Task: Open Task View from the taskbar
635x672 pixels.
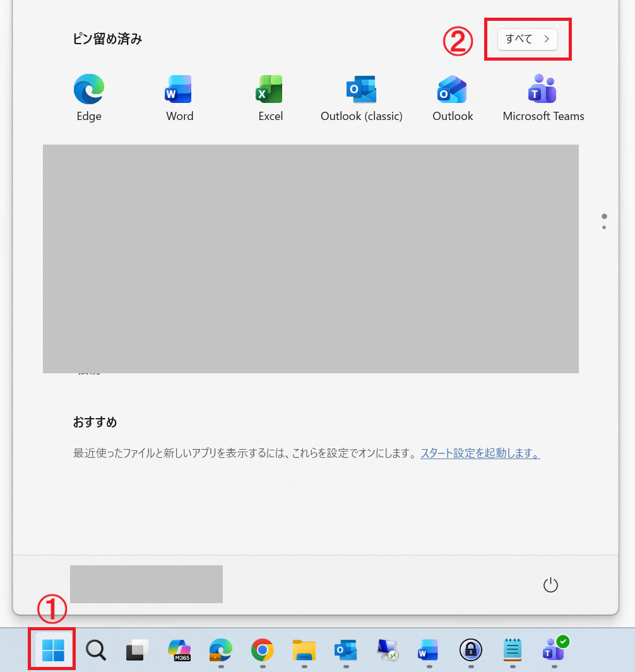Action: pyautogui.click(x=136, y=649)
